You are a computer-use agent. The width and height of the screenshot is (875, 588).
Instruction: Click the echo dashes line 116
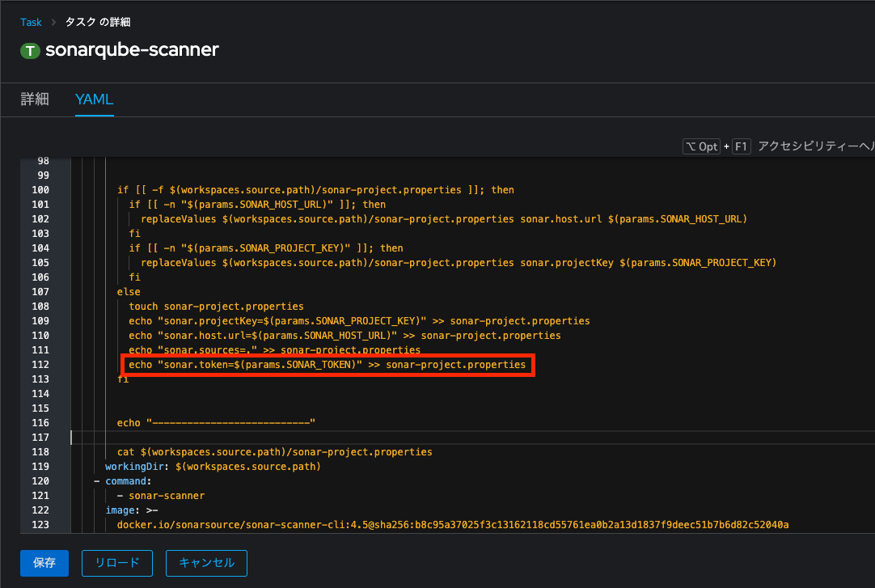point(216,423)
